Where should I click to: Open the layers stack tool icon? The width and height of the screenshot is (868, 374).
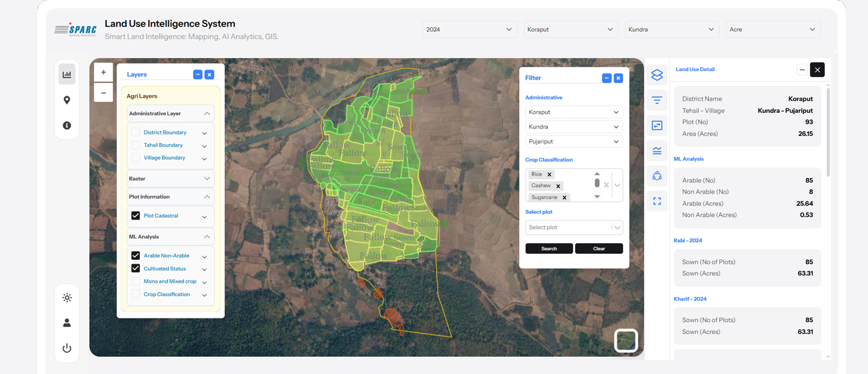(657, 75)
